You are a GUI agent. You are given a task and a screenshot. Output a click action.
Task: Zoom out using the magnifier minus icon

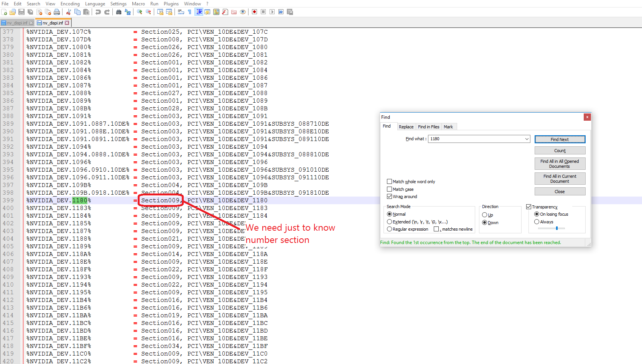pyautogui.click(x=148, y=12)
